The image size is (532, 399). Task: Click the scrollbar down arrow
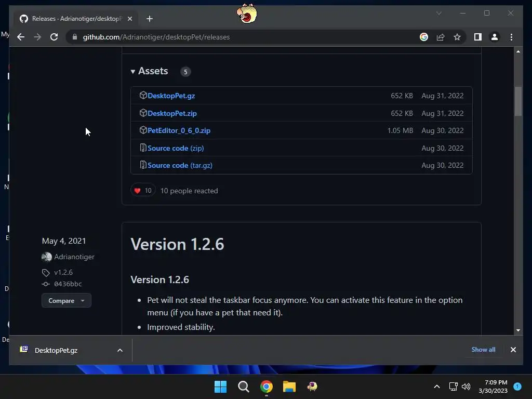pyautogui.click(x=518, y=330)
